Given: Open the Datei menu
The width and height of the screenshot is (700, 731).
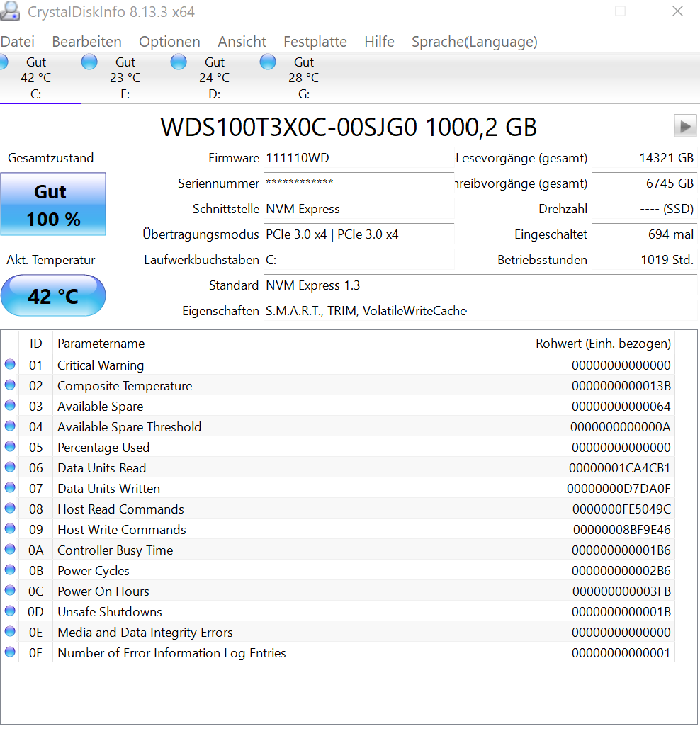Looking at the screenshot, I should (x=18, y=42).
